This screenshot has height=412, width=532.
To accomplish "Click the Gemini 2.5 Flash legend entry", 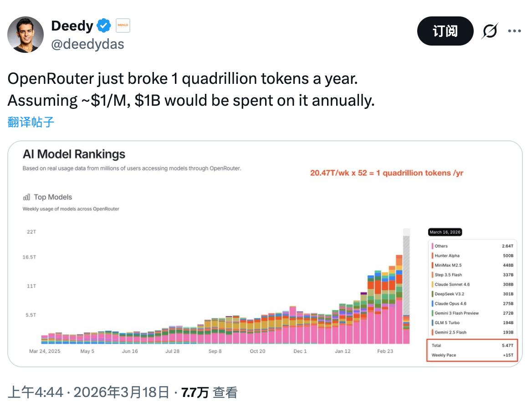I will click(450, 332).
